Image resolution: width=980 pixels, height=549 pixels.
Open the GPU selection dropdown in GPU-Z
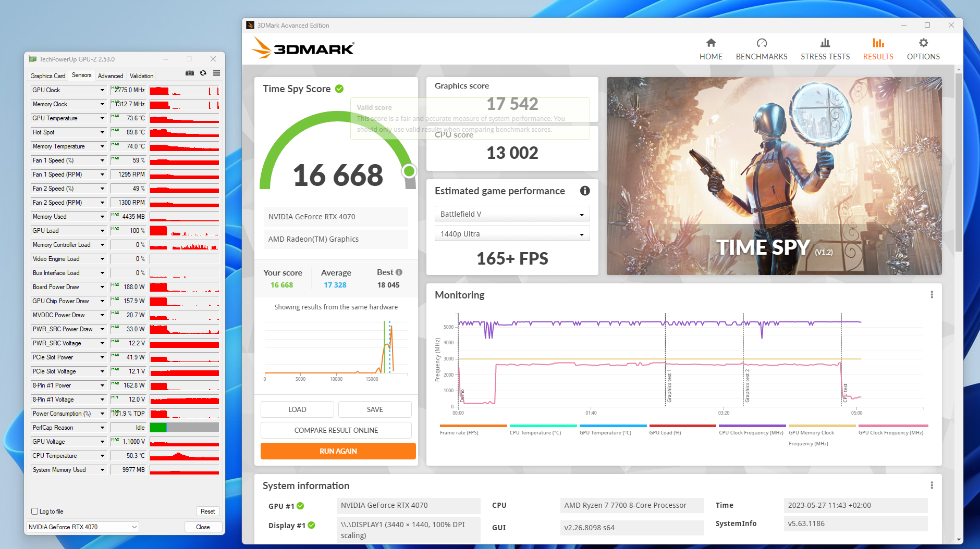point(83,527)
